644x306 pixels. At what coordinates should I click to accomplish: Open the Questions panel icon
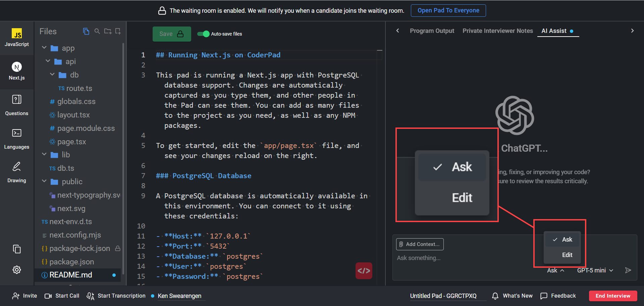point(16,100)
